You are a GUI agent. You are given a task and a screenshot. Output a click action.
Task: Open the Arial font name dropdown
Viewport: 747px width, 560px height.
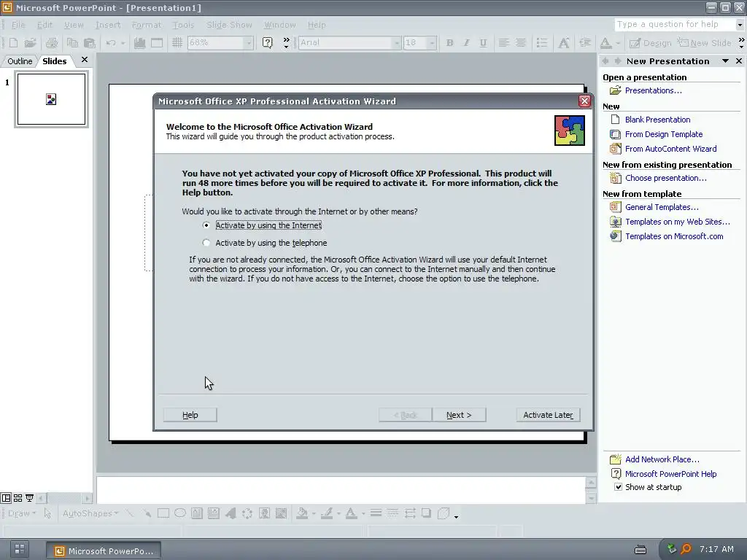396,43
